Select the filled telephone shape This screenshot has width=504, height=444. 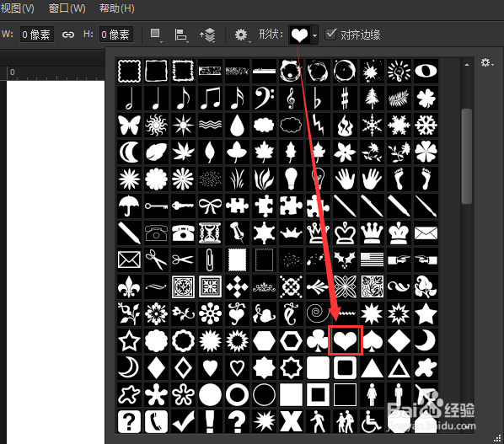coord(183,233)
